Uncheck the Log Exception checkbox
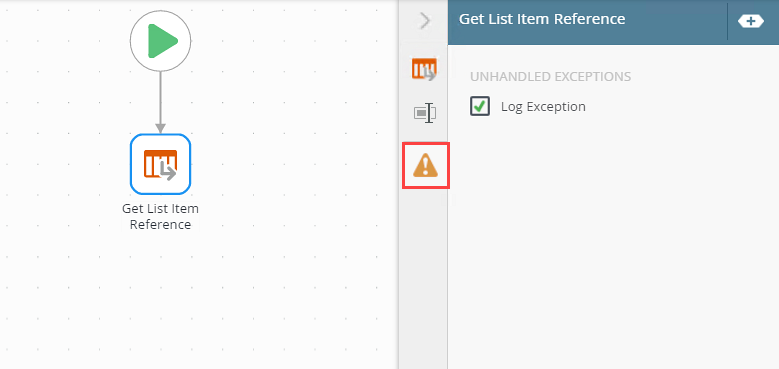The image size is (779, 369). pos(480,106)
